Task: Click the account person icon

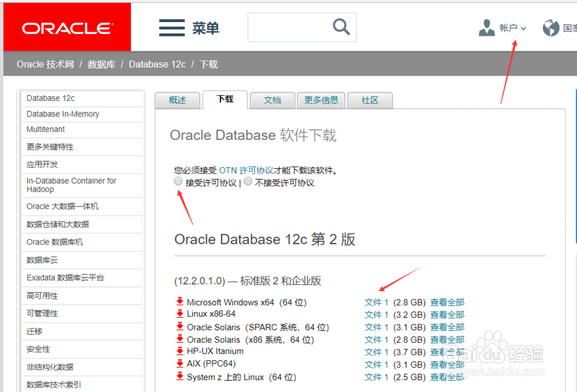Action: coord(486,27)
